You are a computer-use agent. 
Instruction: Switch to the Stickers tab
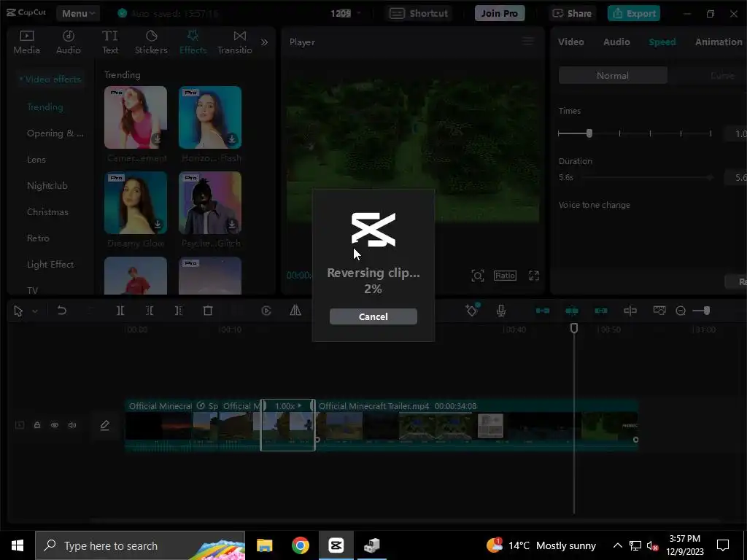151,42
